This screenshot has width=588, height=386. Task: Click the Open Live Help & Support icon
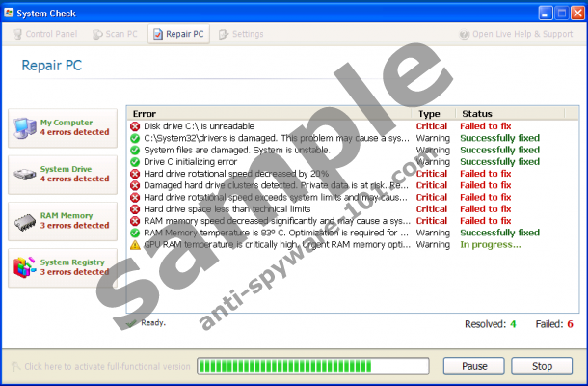(x=465, y=34)
